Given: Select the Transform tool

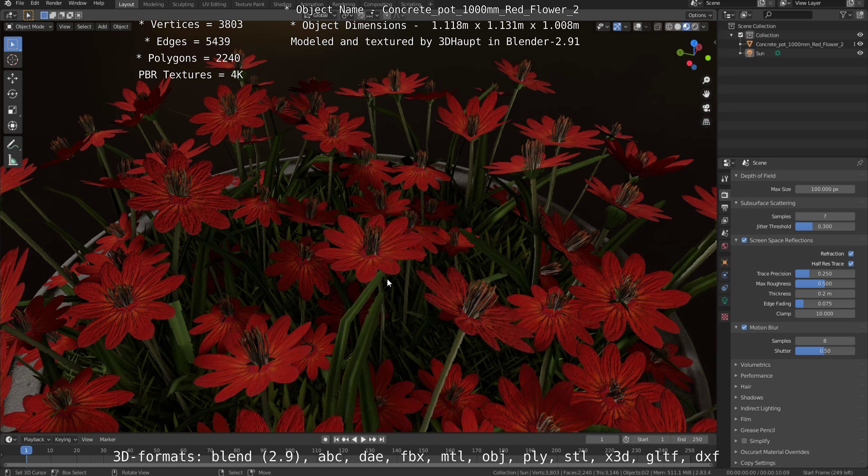Looking at the screenshot, I should click(x=13, y=126).
